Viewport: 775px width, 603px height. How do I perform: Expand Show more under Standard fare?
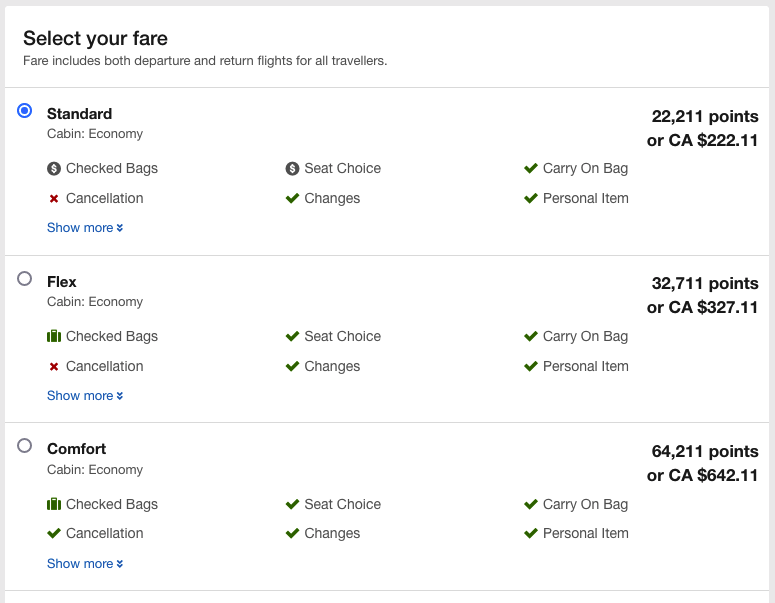(85, 228)
